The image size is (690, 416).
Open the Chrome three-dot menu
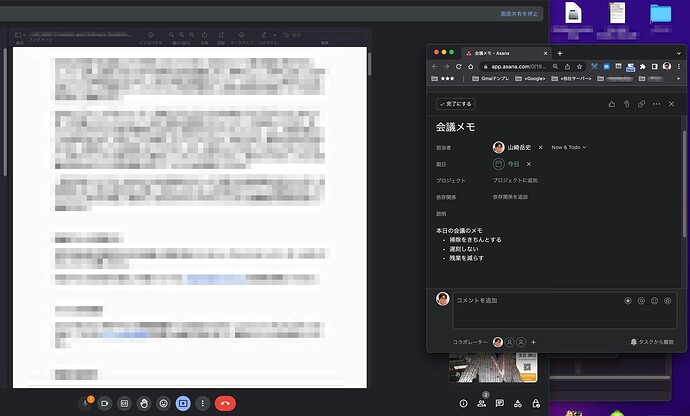679,66
